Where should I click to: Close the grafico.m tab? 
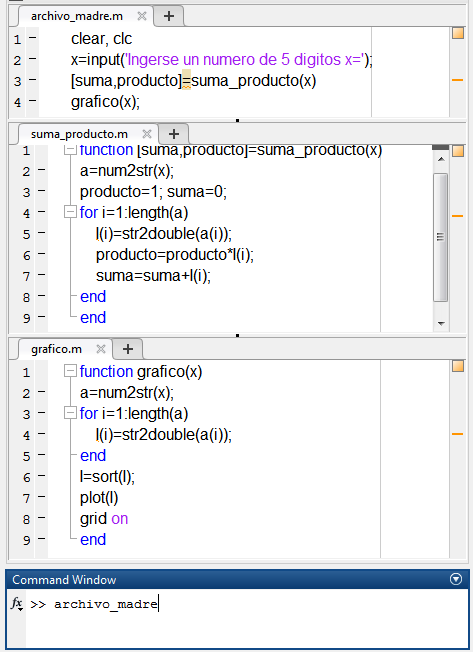(101, 349)
